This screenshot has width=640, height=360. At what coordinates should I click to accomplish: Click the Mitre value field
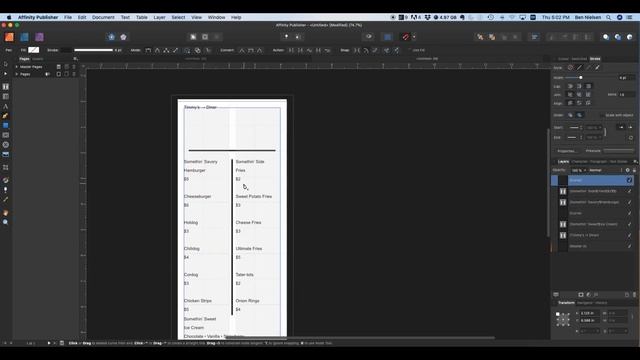pyautogui.click(x=627, y=94)
